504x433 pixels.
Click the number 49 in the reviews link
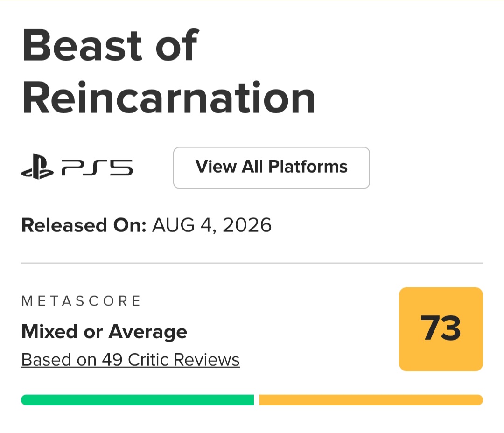coord(112,359)
